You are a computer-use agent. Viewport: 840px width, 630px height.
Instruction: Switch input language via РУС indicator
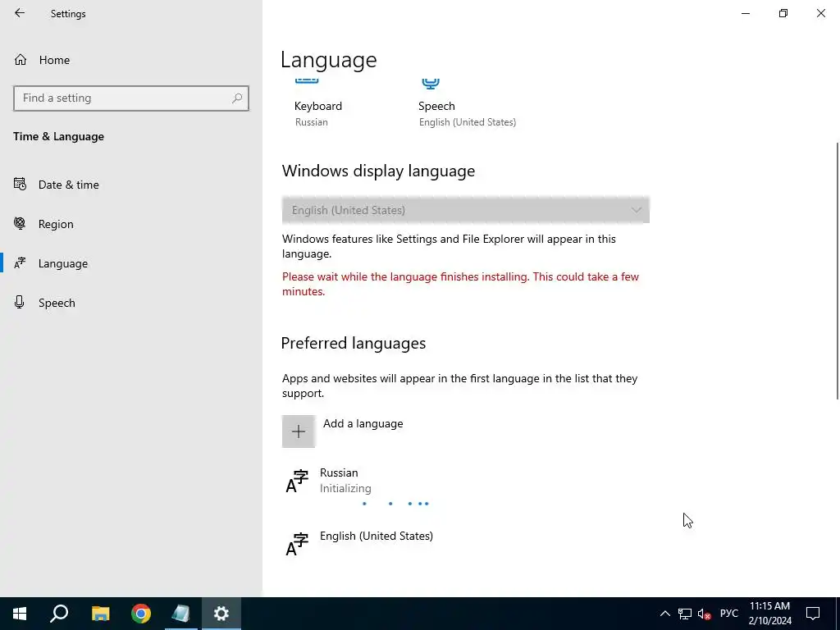pyautogui.click(x=728, y=614)
